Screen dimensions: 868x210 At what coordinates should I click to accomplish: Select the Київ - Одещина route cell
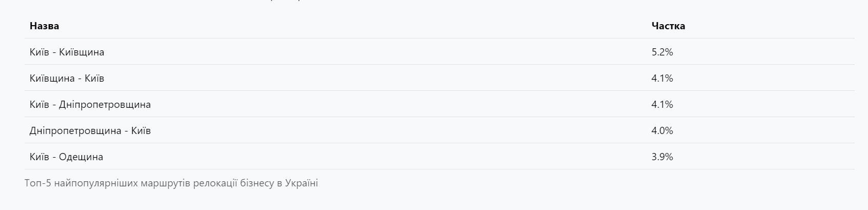click(67, 157)
